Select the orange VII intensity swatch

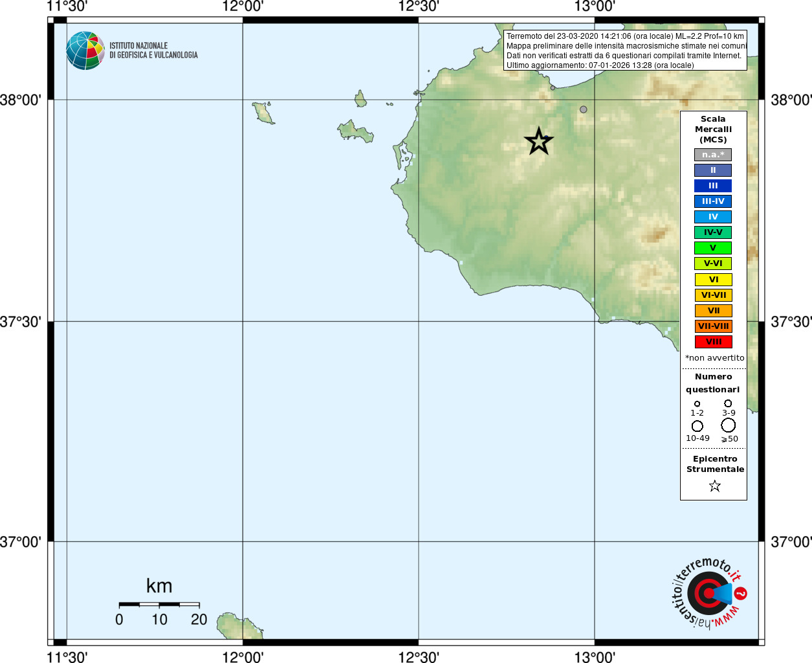click(714, 311)
